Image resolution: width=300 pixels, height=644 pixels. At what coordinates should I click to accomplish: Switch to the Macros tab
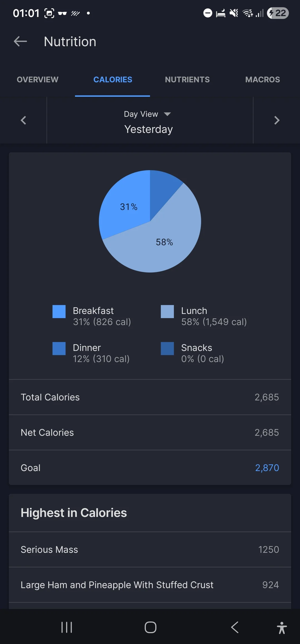[262, 80]
